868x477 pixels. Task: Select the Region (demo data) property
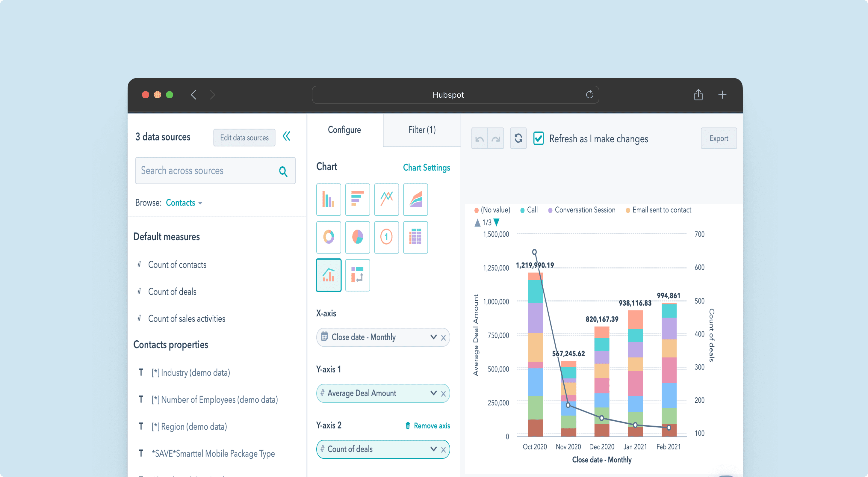(189, 426)
